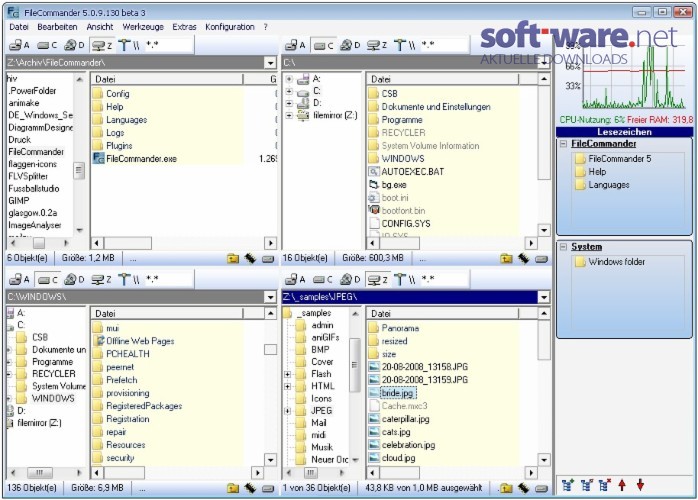Image resolution: width=698 pixels, height=500 pixels.
Task: Open the ? help menu
Action: [265, 27]
